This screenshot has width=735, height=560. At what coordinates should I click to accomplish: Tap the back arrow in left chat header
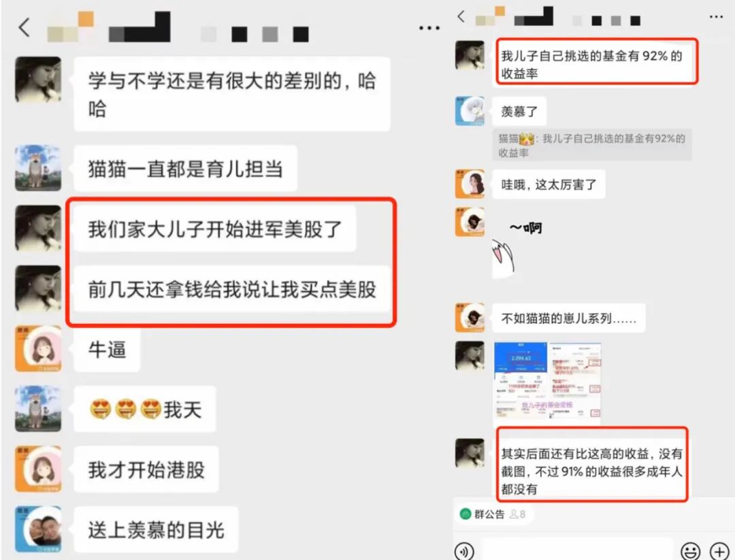point(24,27)
